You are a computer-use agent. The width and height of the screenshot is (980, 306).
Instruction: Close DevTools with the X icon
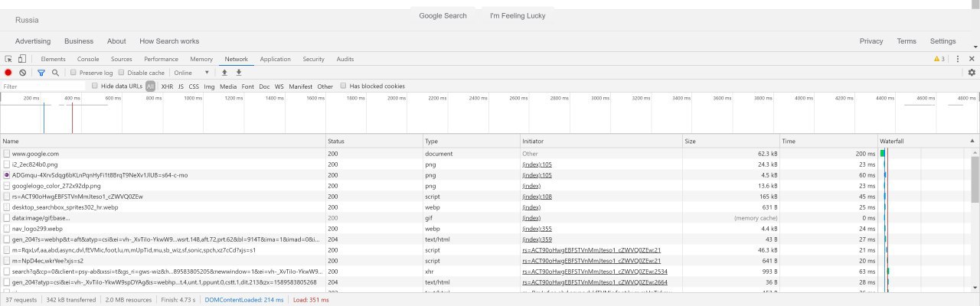click(x=971, y=59)
